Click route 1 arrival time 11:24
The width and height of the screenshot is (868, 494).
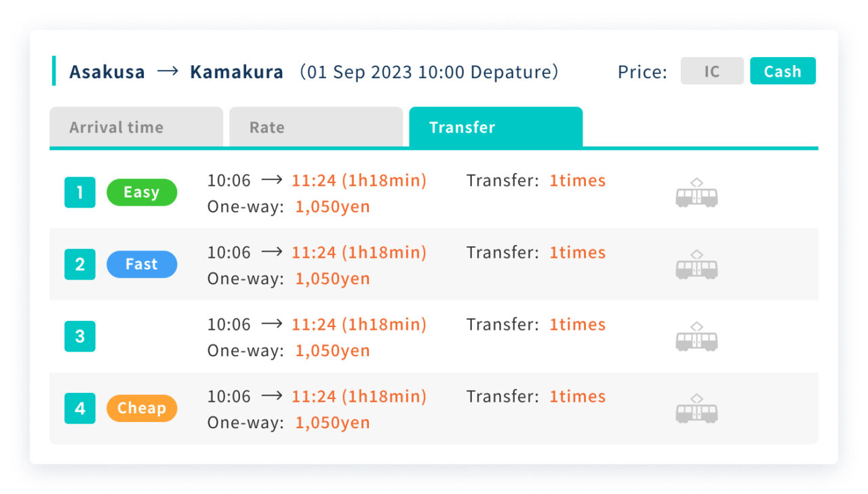[x=313, y=180]
